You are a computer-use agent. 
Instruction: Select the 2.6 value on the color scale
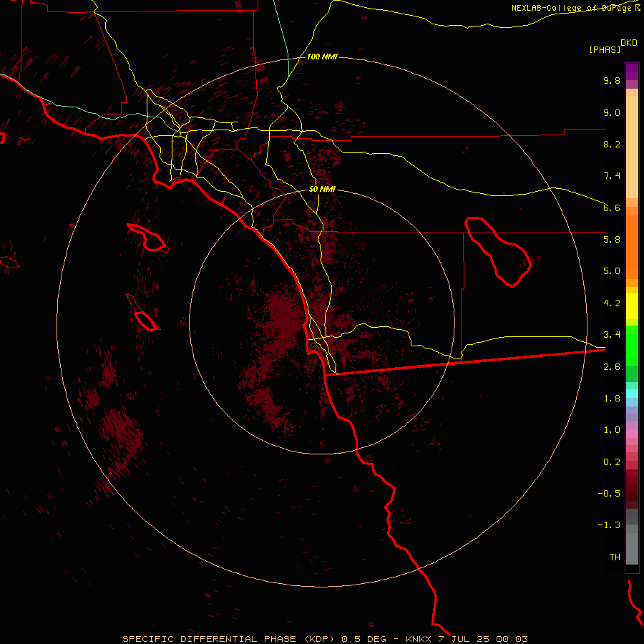612,367
